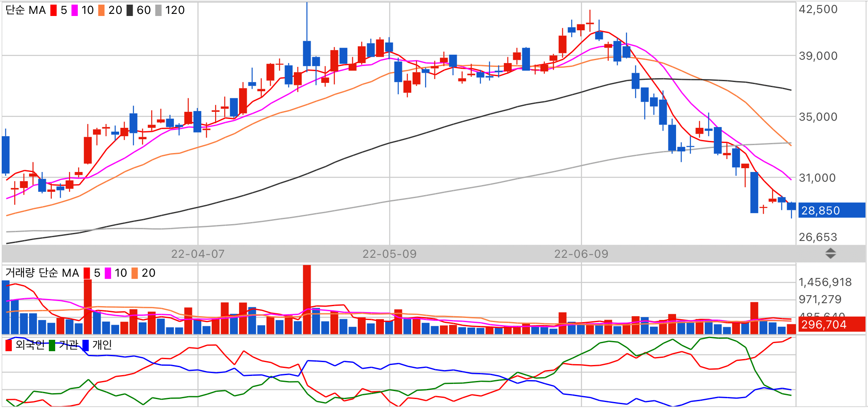Click the 기관 investor legend label

tap(69, 345)
